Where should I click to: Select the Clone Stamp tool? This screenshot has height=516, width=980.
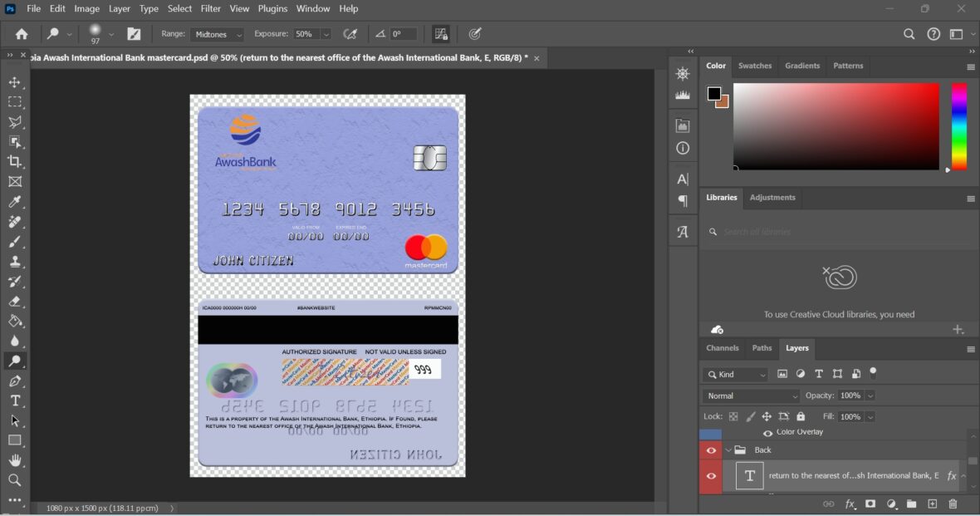[15, 261]
